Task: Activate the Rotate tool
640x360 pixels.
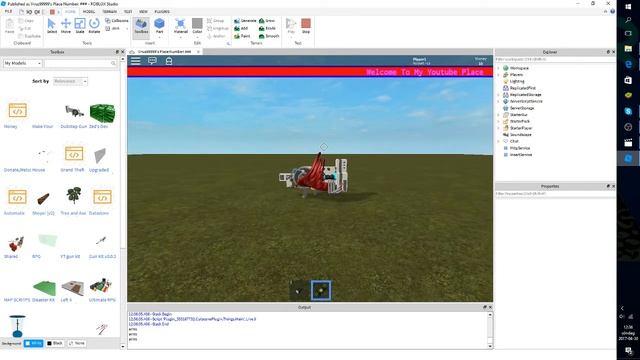Action: click(94, 25)
